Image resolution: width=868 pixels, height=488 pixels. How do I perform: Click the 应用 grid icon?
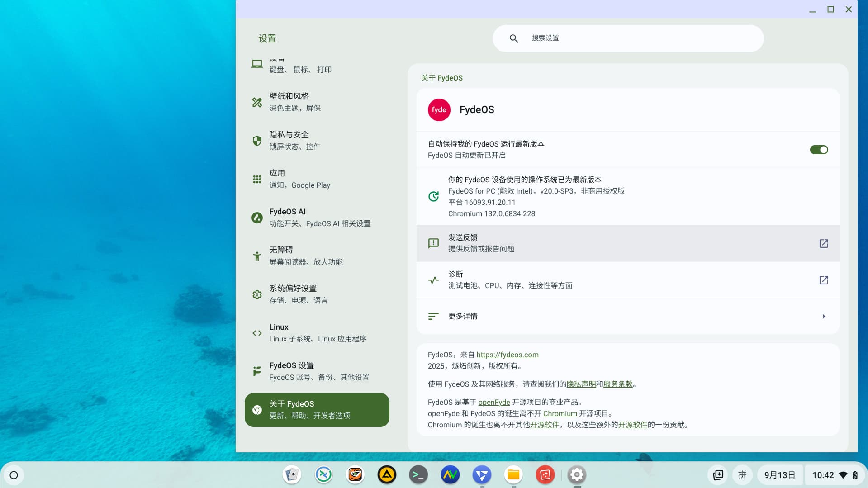point(257,179)
